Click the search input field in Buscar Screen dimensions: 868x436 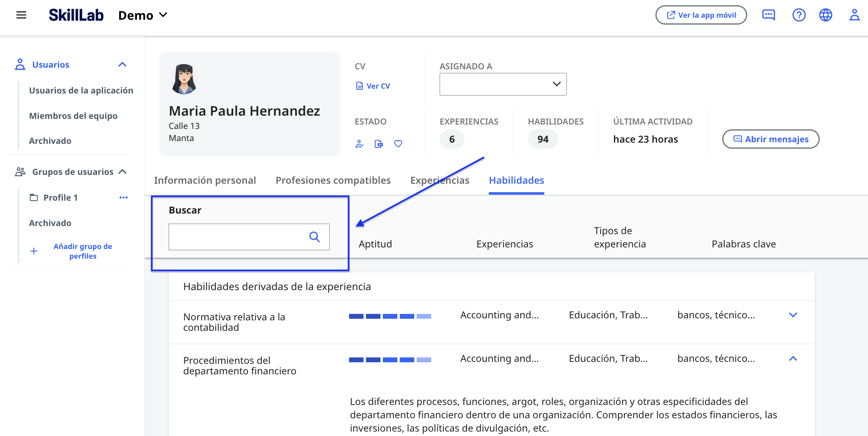[249, 237]
